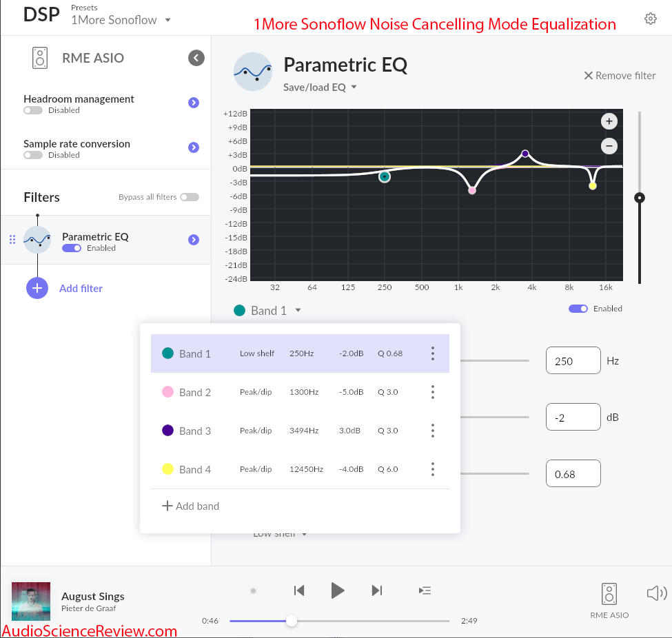
Task: Click the Parametric EQ wave icon in Filters list
Action: point(37,240)
